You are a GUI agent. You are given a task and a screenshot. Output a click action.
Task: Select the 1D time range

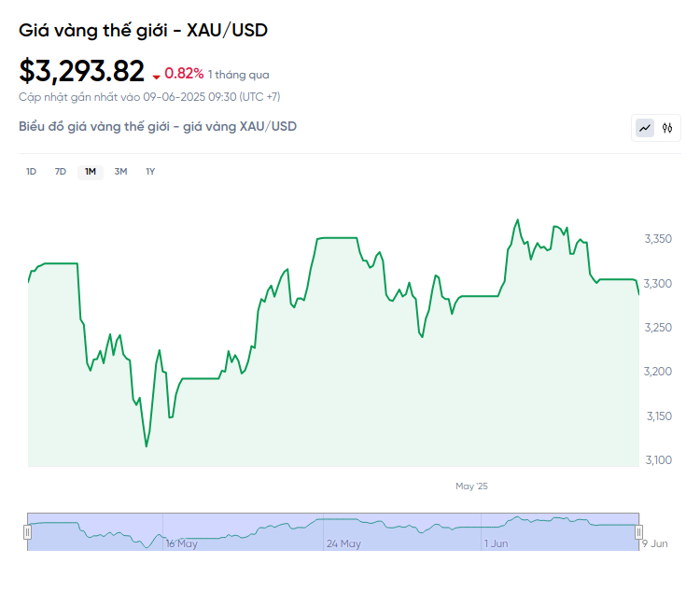pos(31,171)
